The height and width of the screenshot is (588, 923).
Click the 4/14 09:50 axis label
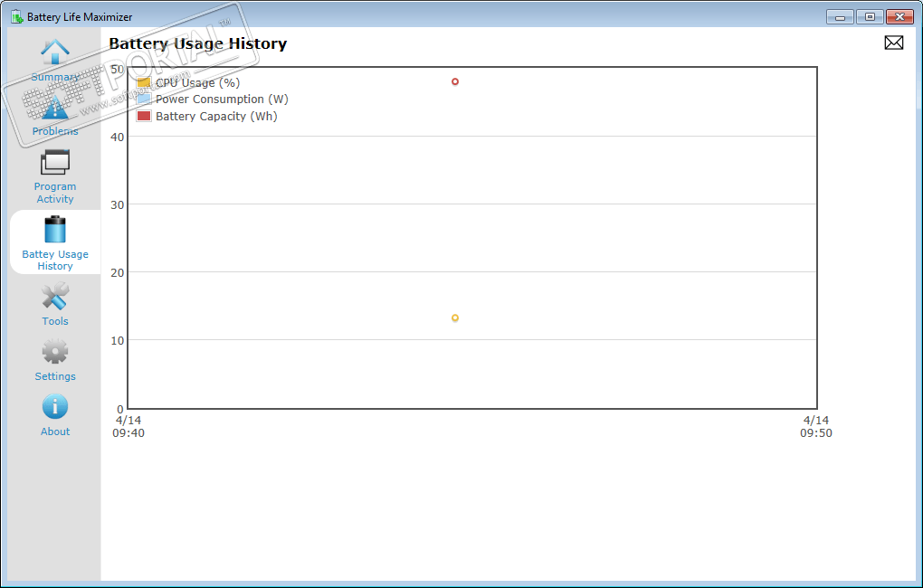coord(816,427)
